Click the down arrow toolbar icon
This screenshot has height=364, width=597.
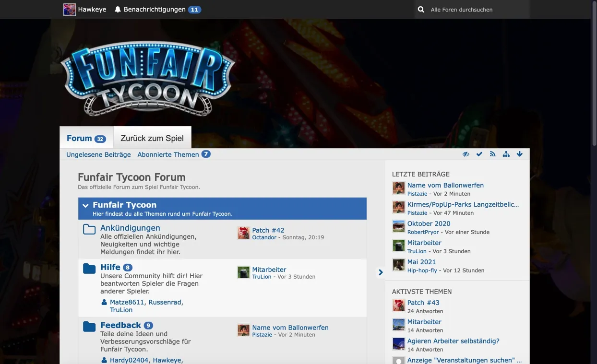tap(519, 154)
